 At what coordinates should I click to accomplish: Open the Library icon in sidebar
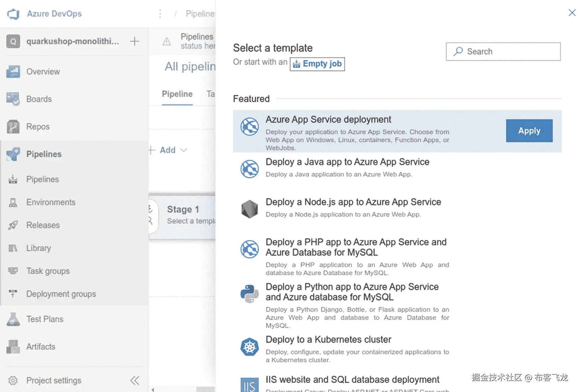(13, 248)
